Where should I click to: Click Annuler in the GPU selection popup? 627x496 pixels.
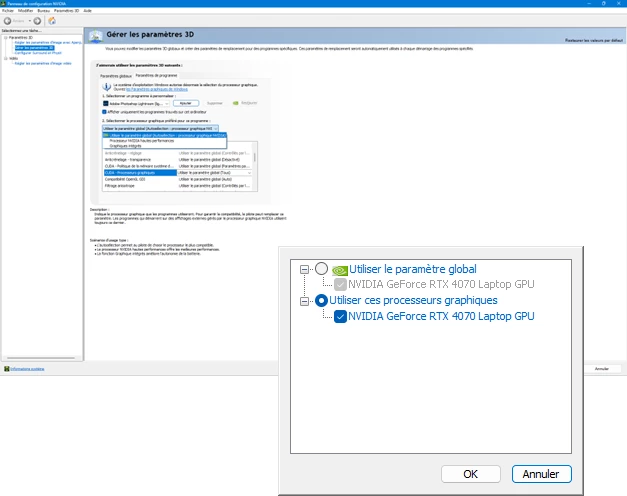pos(541,474)
